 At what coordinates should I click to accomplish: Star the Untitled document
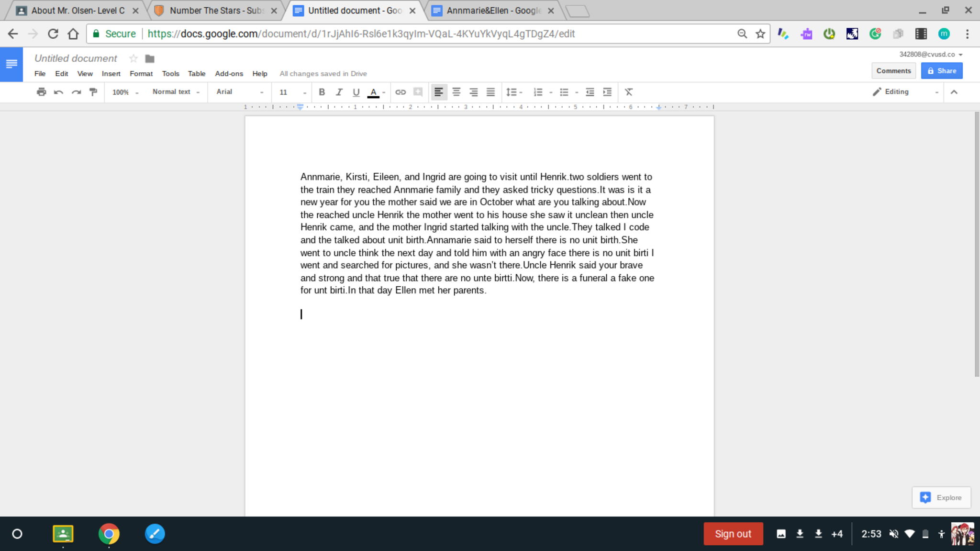[x=134, y=58]
